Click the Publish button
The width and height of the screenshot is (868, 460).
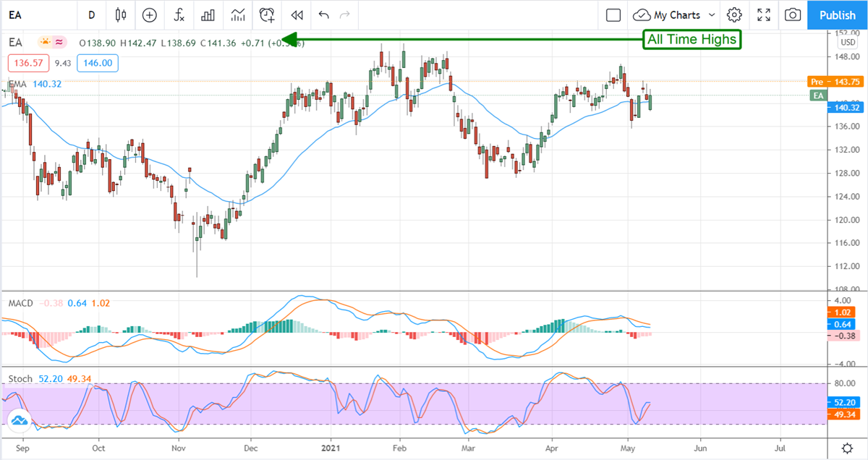pos(838,14)
